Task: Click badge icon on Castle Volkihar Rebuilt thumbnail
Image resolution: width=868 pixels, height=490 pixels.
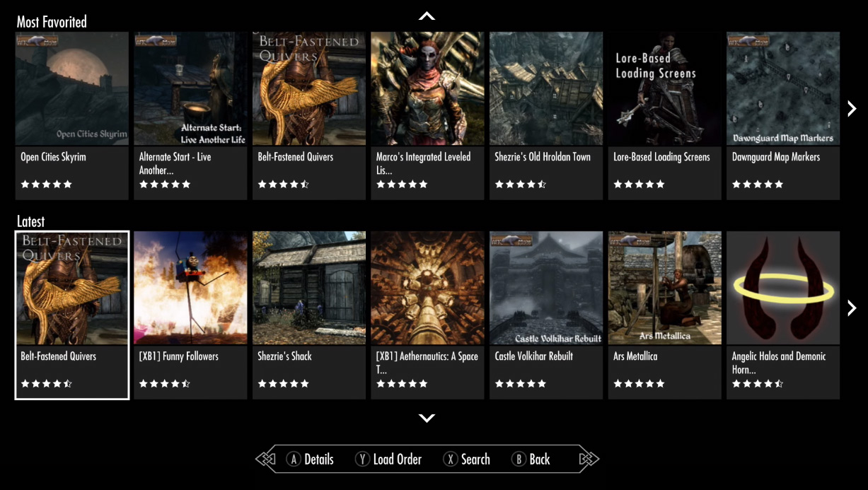Action: [512, 240]
